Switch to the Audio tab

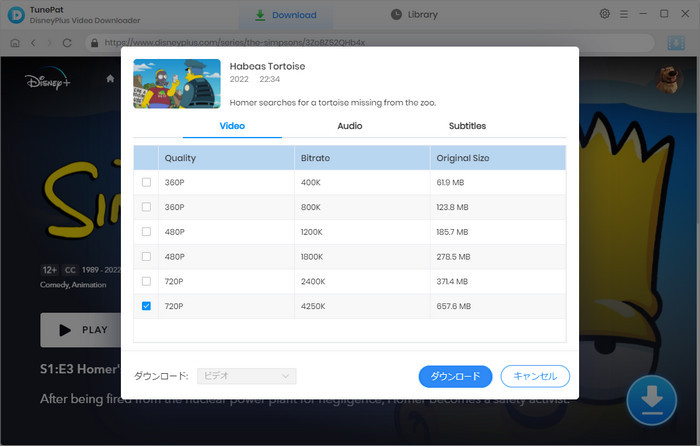(350, 126)
